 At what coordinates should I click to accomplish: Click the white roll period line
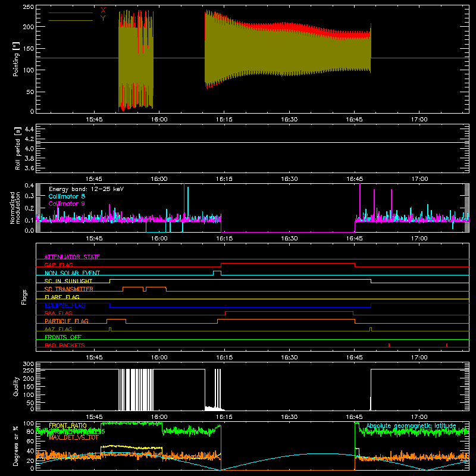(252, 142)
